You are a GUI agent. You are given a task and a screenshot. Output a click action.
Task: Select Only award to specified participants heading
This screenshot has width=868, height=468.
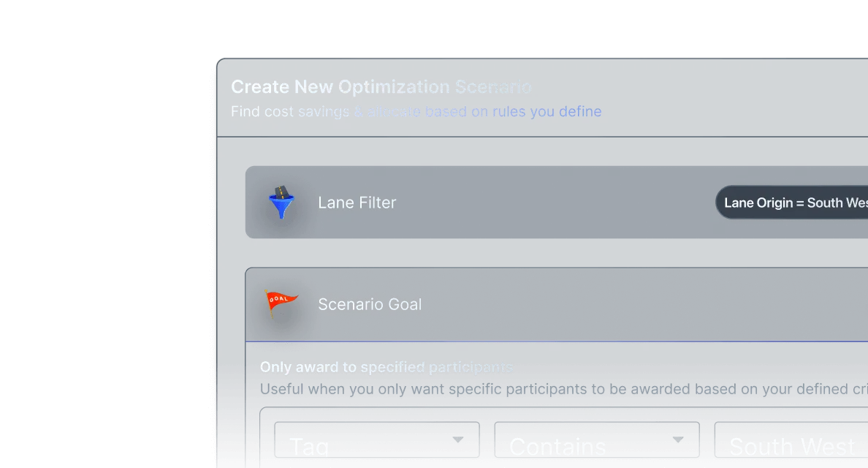point(387,367)
